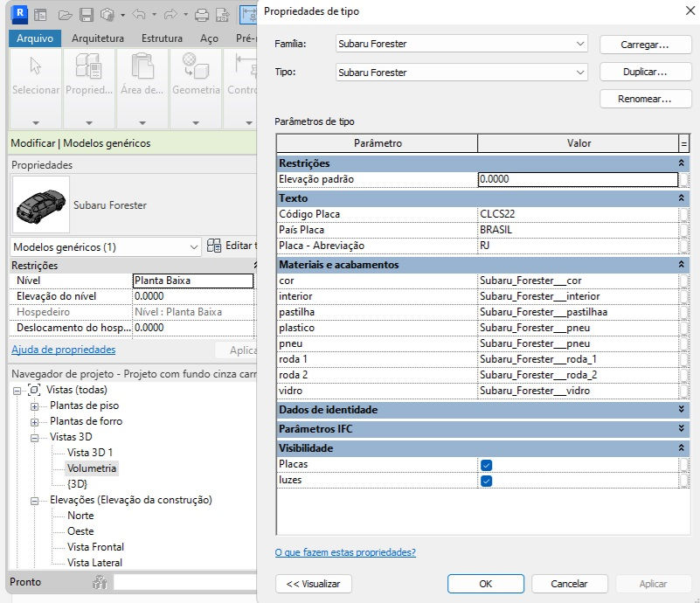Image resolution: width=700 pixels, height=603 pixels.
Task: Expand the Selecionar panel dropdown arrow
Action: 36,122
